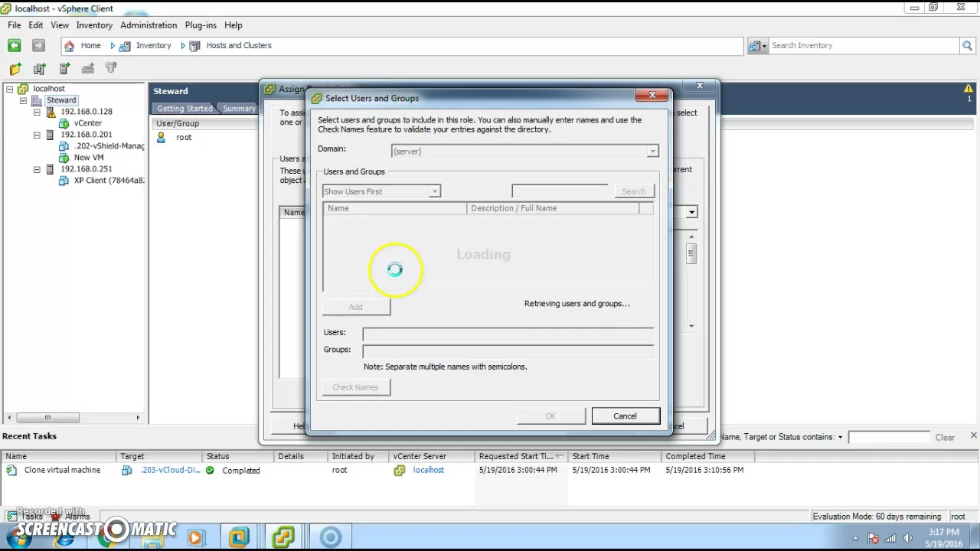Collapse host 192.168.0.128 node
Screen dimensions: 980x551
(37, 112)
